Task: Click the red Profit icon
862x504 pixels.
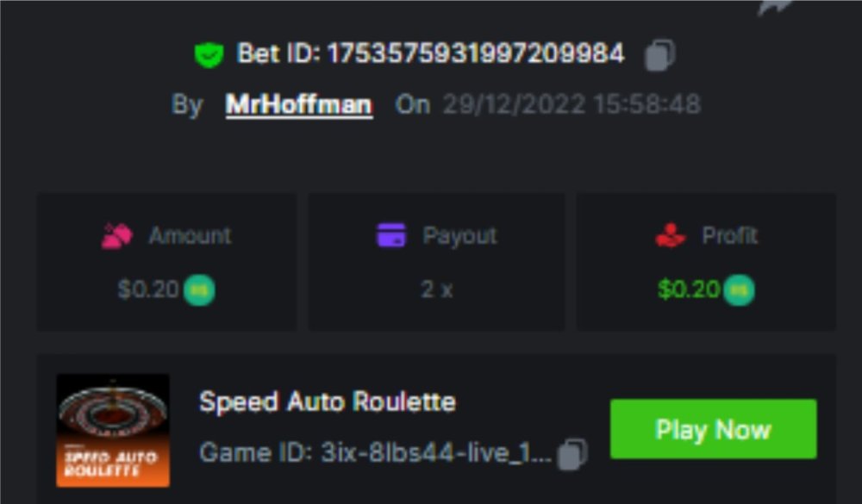Action: point(670,235)
